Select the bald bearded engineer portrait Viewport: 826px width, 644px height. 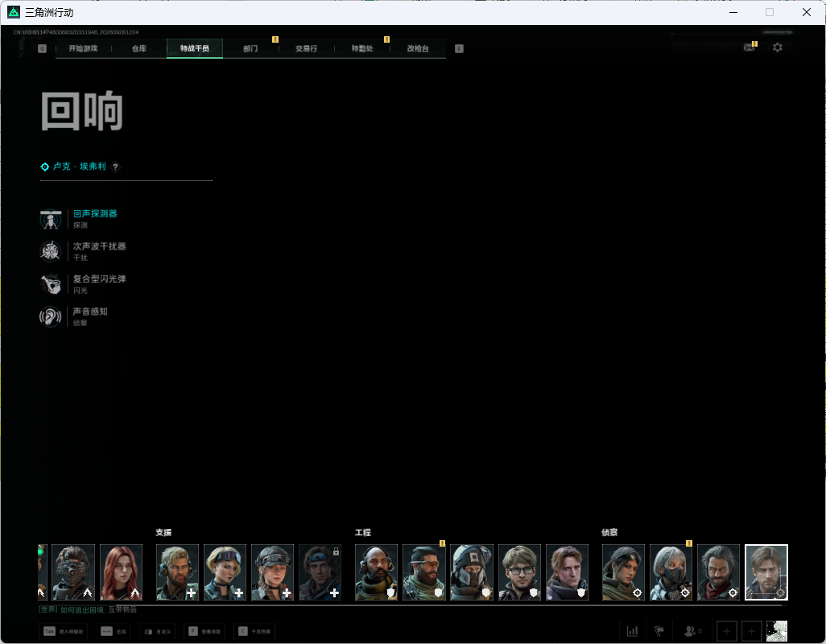(377, 572)
